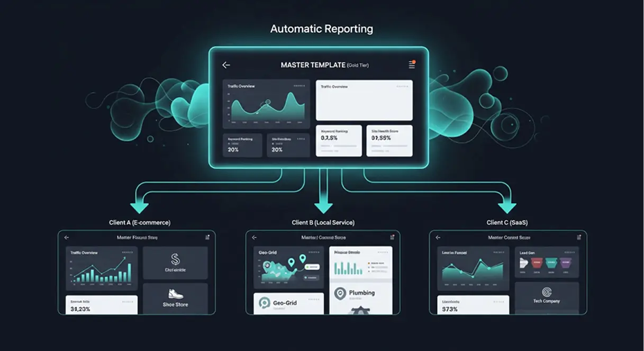
Task: Toggle the pill button on the Geo-Grid map
Action: coord(312,267)
